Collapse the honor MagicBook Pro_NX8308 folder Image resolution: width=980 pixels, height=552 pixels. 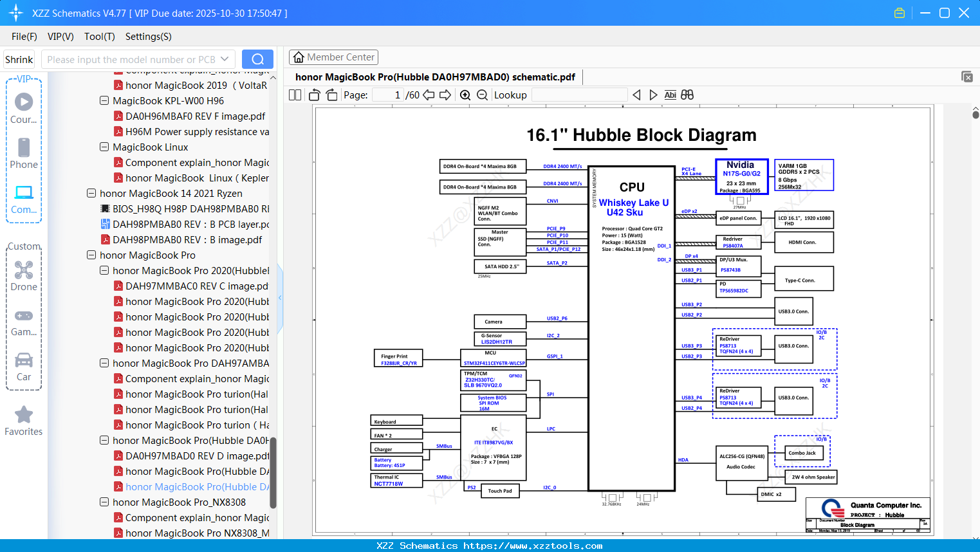[104, 502]
